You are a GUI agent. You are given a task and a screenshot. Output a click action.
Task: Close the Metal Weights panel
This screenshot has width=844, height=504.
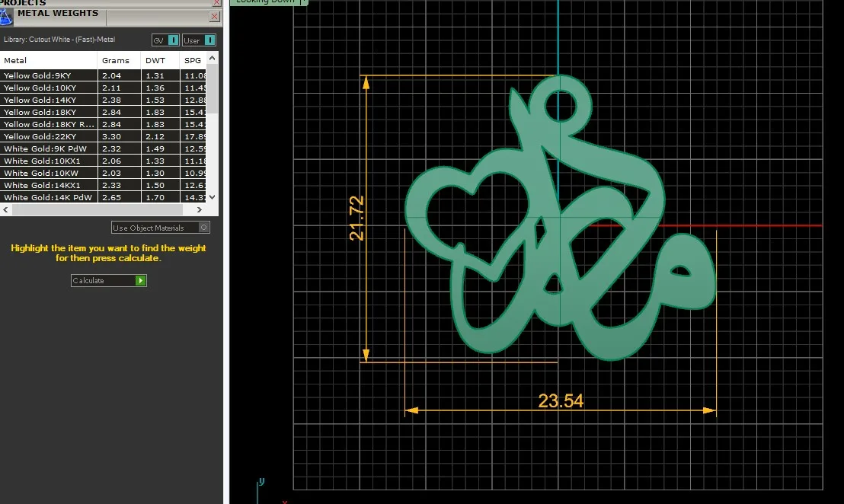[214, 16]
